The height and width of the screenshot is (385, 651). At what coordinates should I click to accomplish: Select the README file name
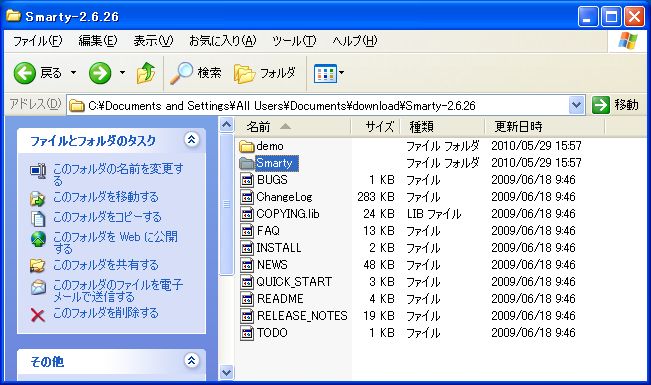coord(280,299)
